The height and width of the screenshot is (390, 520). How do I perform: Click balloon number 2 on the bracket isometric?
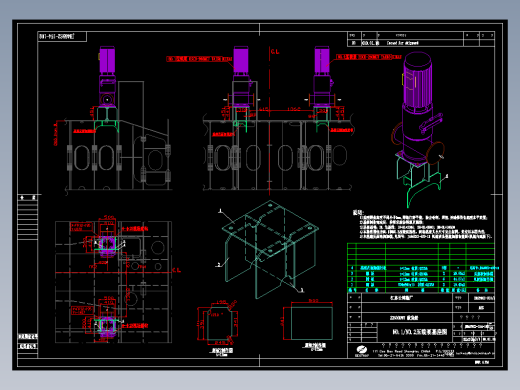coord(219,265)
